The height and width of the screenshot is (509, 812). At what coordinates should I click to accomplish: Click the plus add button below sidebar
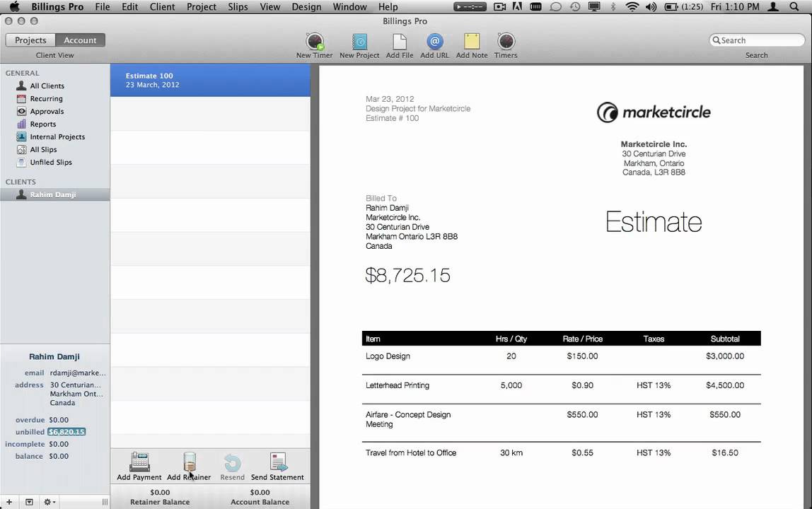click(8, 502)
